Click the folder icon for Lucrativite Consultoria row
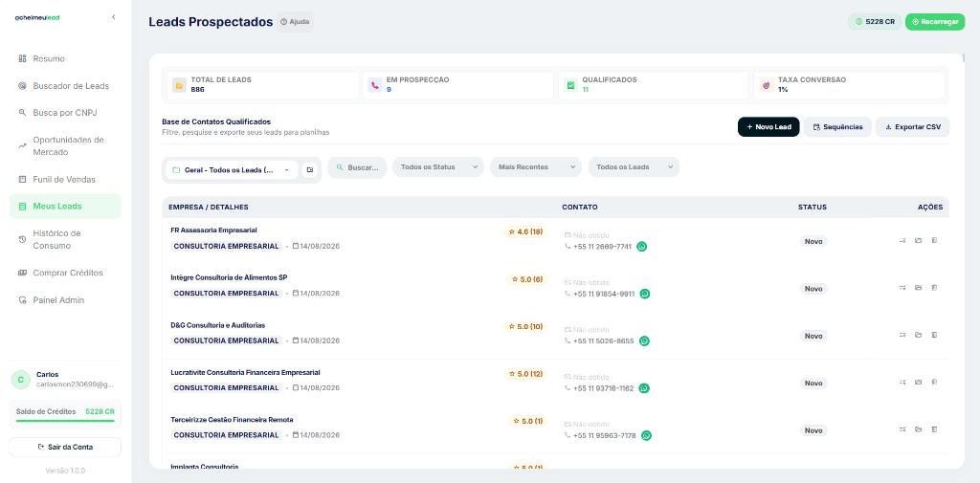 (x=918, y=382)
